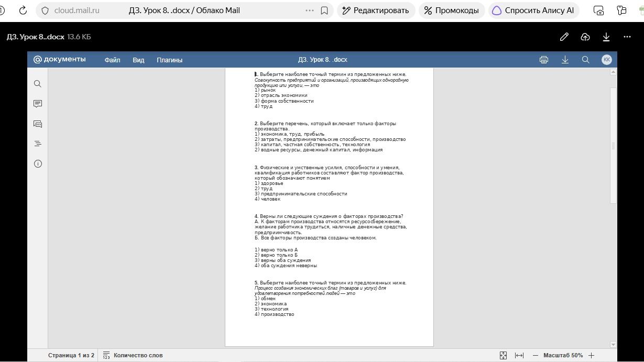
Task: Click the Страница 1 из 2 indicator
Action: tap(71, 355)
